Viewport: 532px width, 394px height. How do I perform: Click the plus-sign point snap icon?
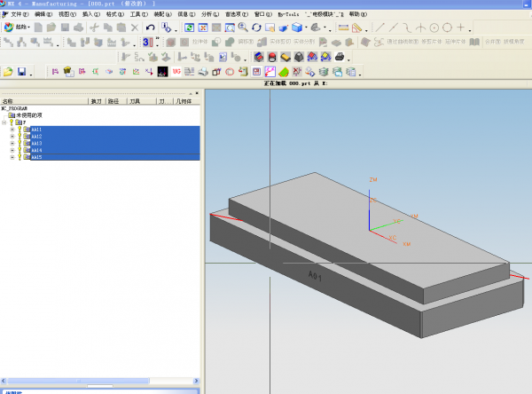[460, 28]
